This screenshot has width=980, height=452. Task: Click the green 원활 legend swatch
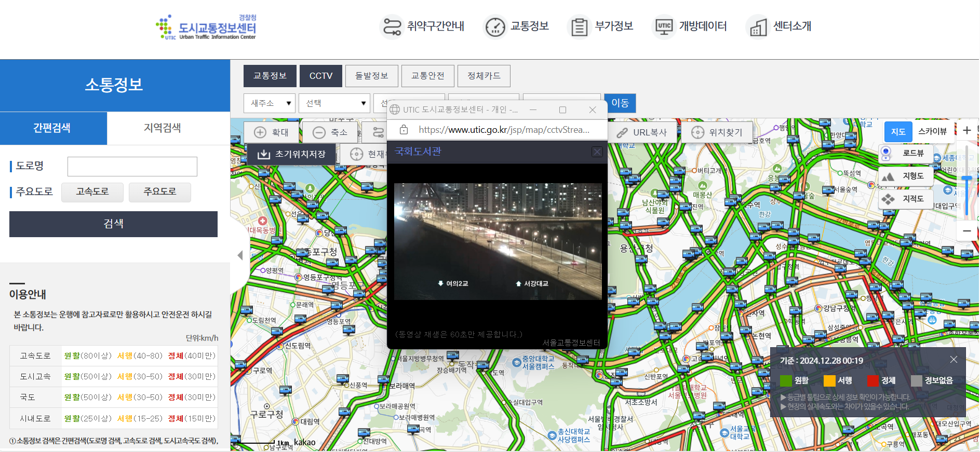pyautogui.click(x=786, y=380)
